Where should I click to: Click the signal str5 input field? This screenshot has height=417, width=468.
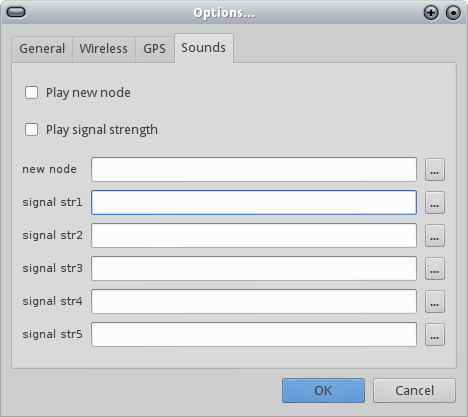click(x=254, y=334)
